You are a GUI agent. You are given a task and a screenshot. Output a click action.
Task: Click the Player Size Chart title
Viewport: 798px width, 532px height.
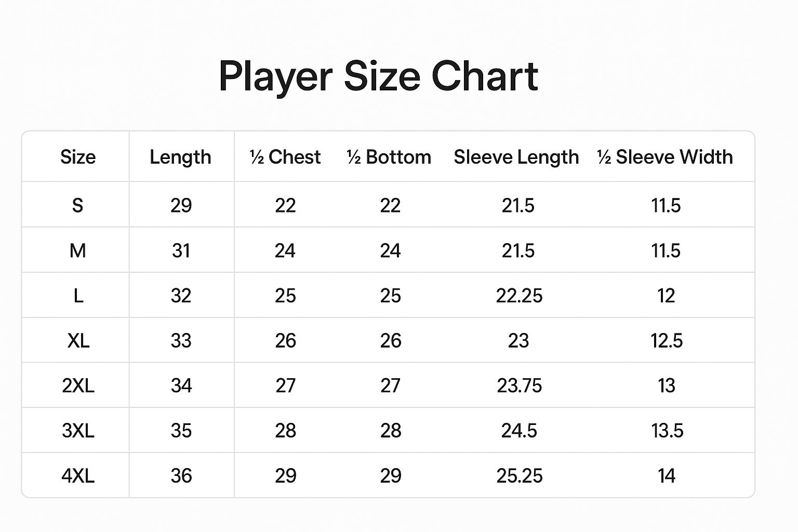coord(378,76)
